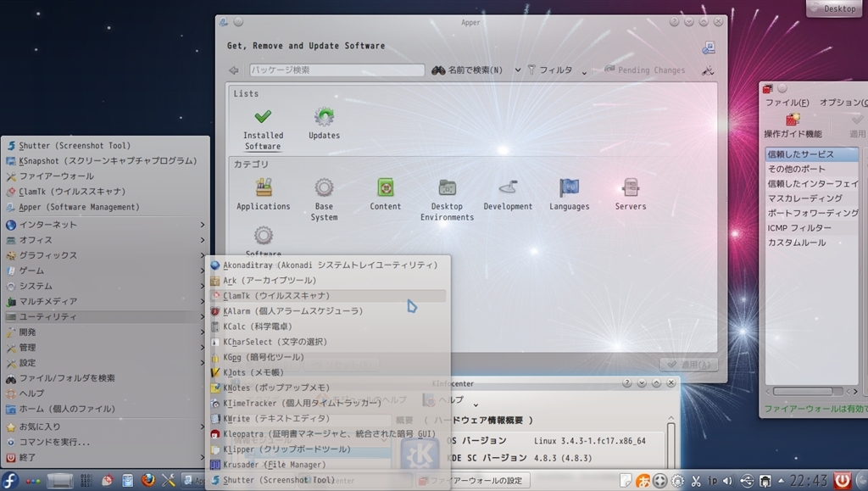Click the volume icon in system tray
The height and width of the screenshot is (491, 868).
[726, 481]
